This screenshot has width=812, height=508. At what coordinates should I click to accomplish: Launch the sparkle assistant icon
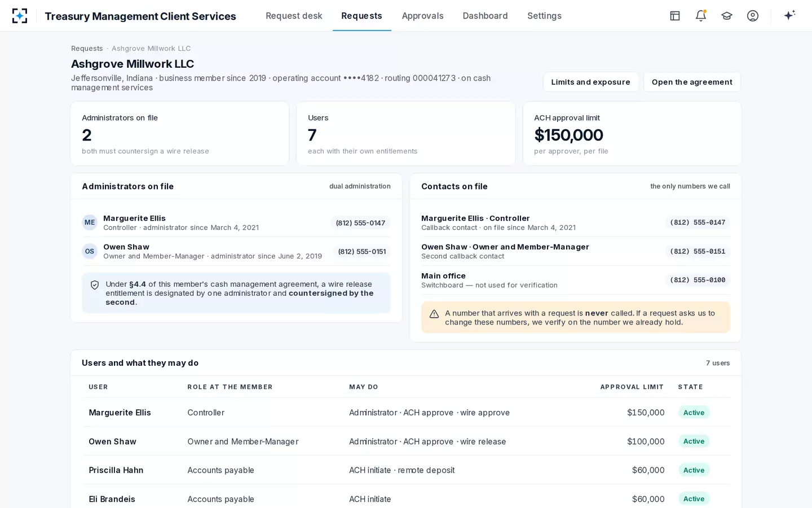pyautogui.click(x=789, y=15)
